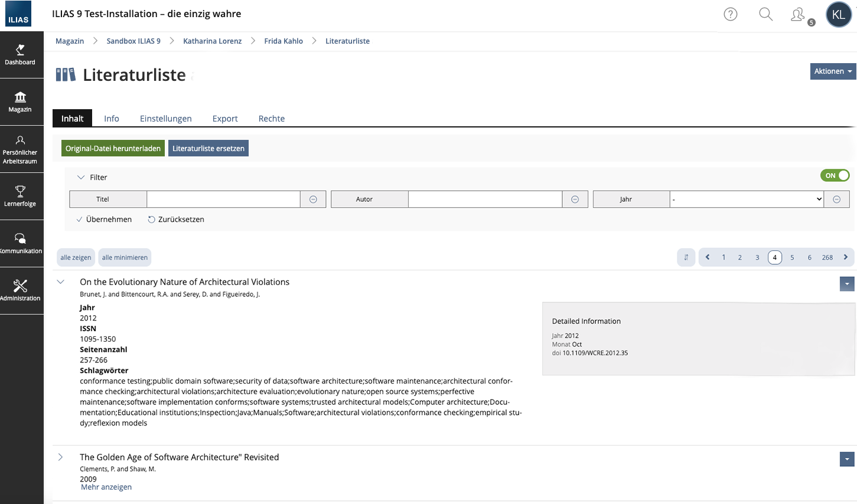Go to Magazin in sidebar
Viewport: 857px width, 504px height.
pyautogui.click(x=20, y=102)
